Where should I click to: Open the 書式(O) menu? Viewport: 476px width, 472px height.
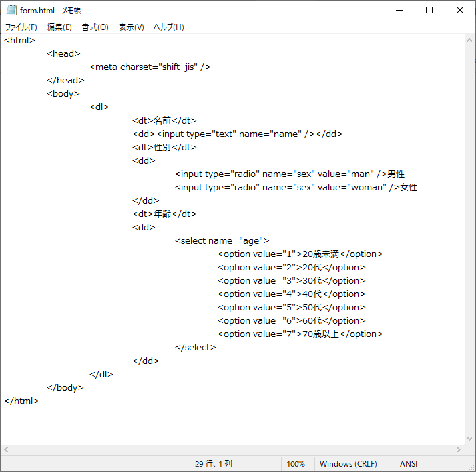[95, 27]
